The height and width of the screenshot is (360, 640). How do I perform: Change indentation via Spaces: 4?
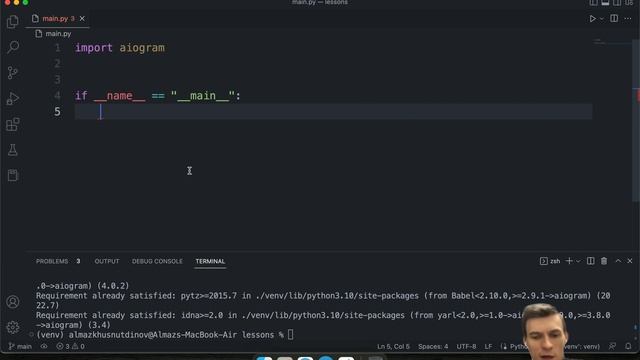[433, 347]
